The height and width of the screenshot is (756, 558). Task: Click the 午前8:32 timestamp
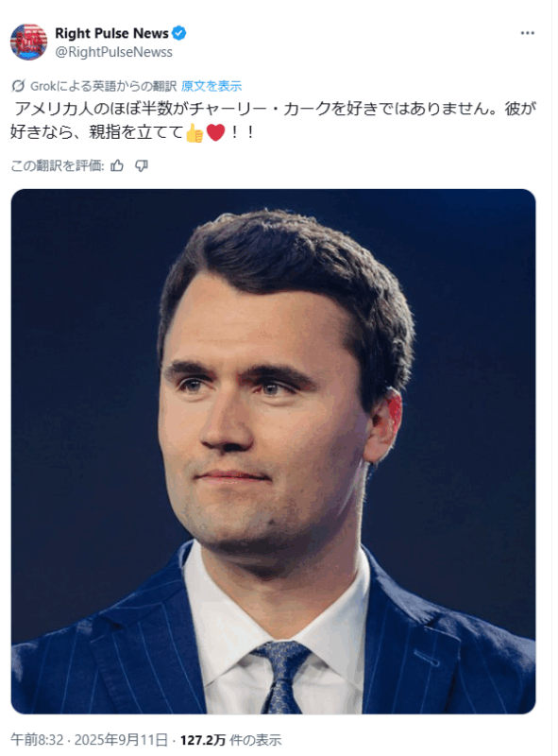[x=37, y=740]
